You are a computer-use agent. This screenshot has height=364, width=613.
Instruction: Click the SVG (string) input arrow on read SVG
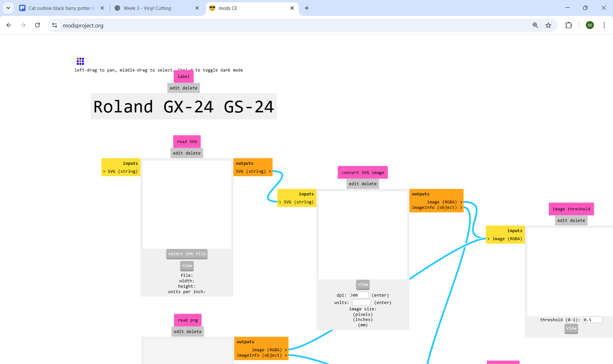(104, 171)
